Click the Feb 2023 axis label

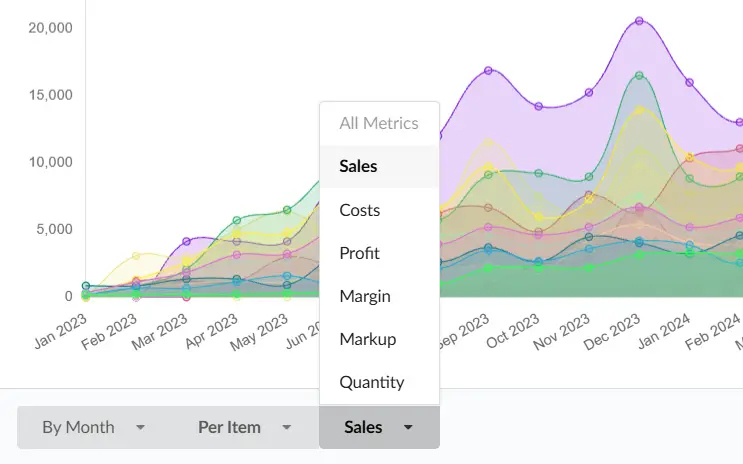(x=109, y=331)
